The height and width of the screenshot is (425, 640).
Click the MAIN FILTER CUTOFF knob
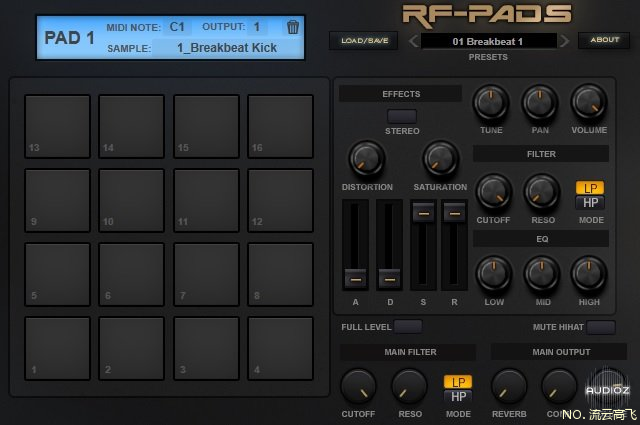pyautogui.click(x=358, y=387)
